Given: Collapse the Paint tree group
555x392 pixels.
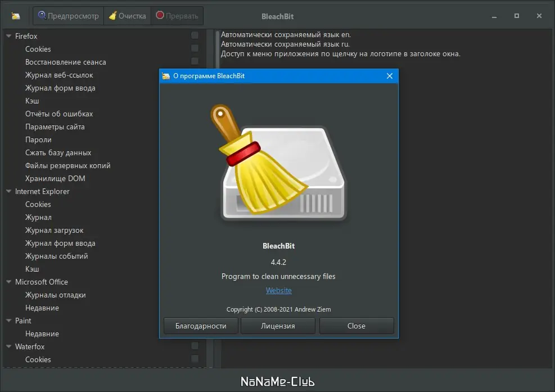Looking at the screenshot, I should point(9,321).
